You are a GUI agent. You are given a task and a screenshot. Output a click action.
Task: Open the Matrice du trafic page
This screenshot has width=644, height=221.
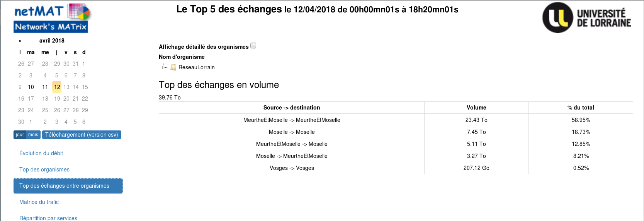(39, 202)
